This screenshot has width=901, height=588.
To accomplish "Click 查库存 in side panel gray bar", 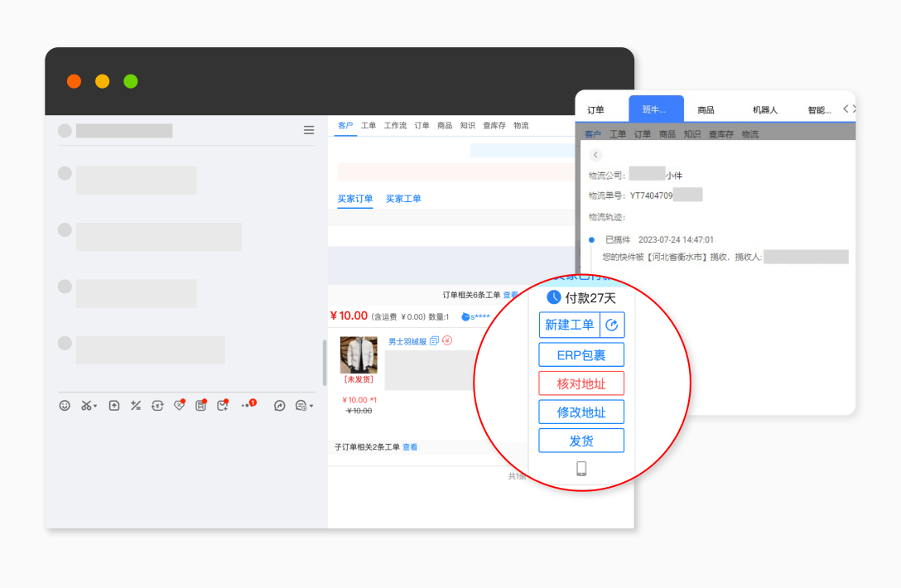I will click(720, 134).
